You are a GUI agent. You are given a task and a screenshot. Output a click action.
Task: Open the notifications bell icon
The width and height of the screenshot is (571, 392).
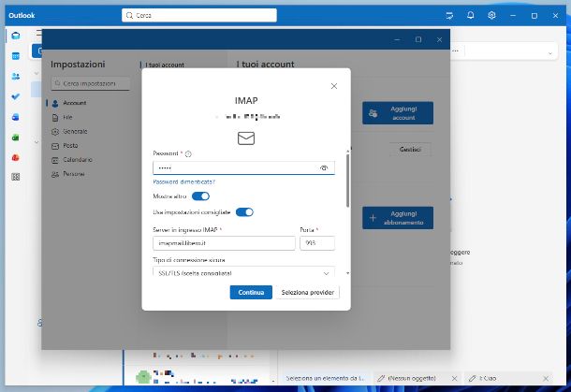pyautogui.click(x=471, y=15)
